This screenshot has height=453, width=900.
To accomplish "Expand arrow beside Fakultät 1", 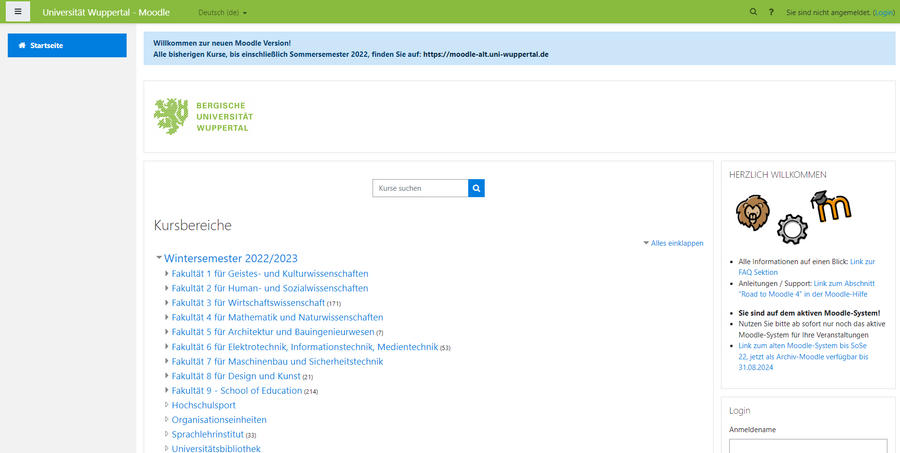I will click(166, 273).
